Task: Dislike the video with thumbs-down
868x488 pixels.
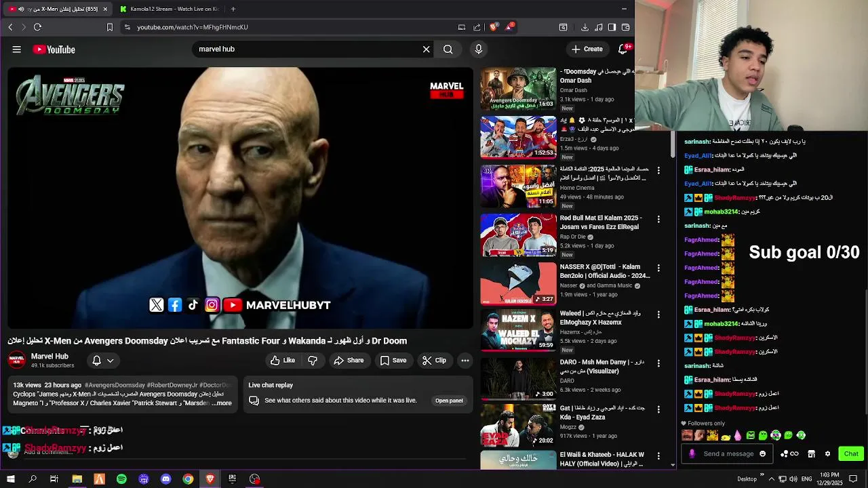Action: 313,361
